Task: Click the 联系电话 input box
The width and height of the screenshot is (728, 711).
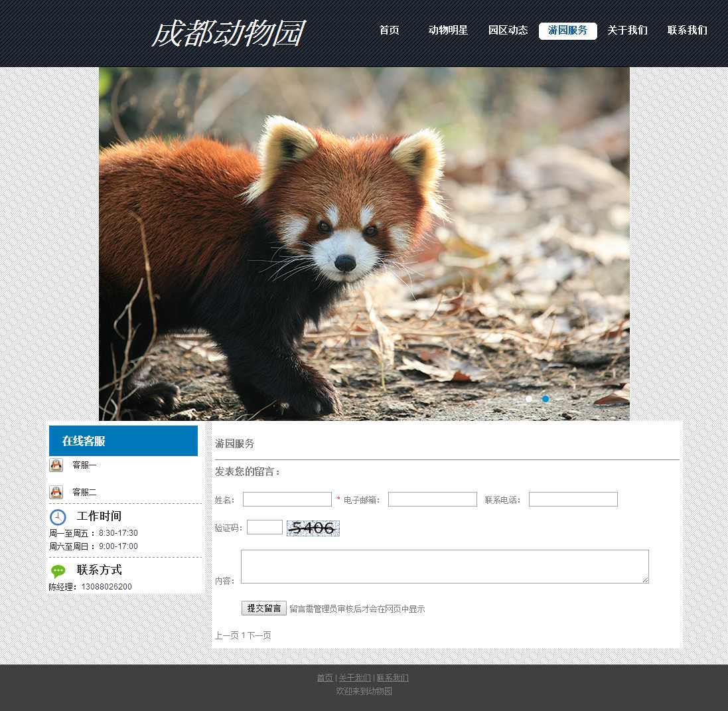Action: click(573, 499)
